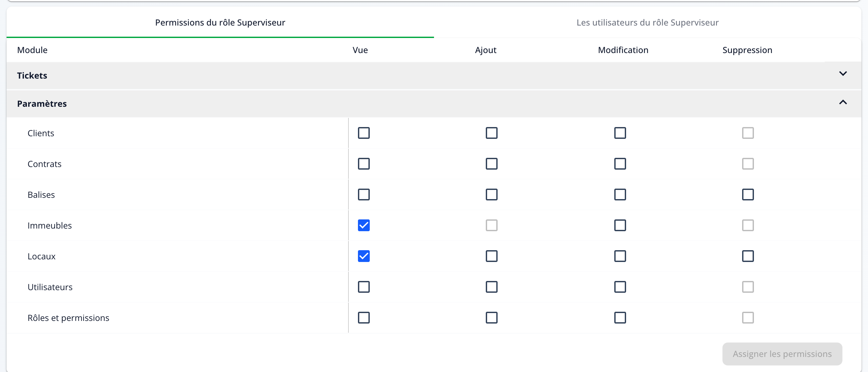Select the Rôles et permissions row label
The height and width of the screenshot is (372, 868).
pos(69,318)
